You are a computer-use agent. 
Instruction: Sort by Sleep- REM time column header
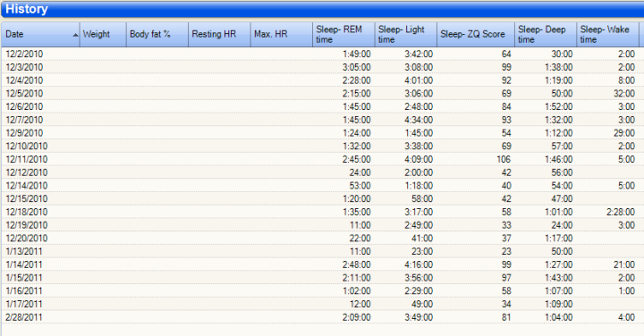pos(343,35)
